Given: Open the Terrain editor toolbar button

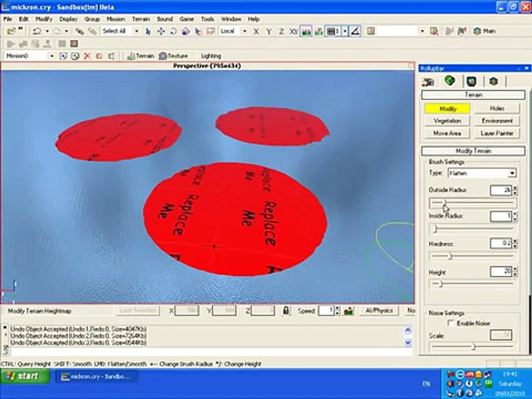Looking at the screenshot, I should 140,56.
